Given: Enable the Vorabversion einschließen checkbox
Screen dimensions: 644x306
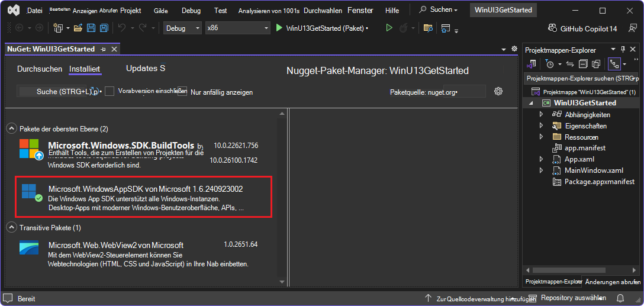Looking at the screenshot, I should [110, 91].
